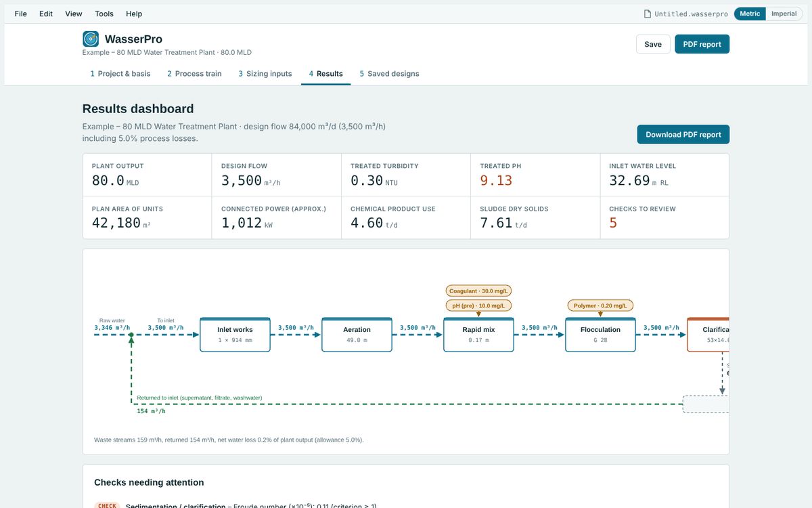Click the pH (pre) 10.0 mg/L tag

(x=478, y=305)
